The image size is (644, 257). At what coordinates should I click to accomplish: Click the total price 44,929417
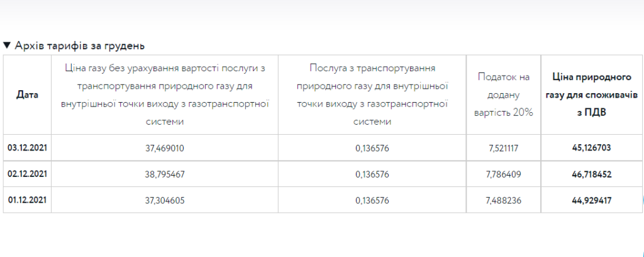point(591,201)
